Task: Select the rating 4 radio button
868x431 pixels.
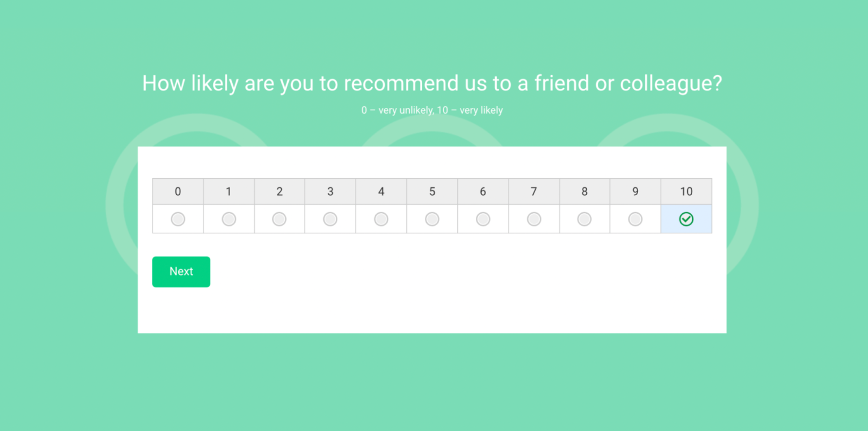Action: pos(381,219)
